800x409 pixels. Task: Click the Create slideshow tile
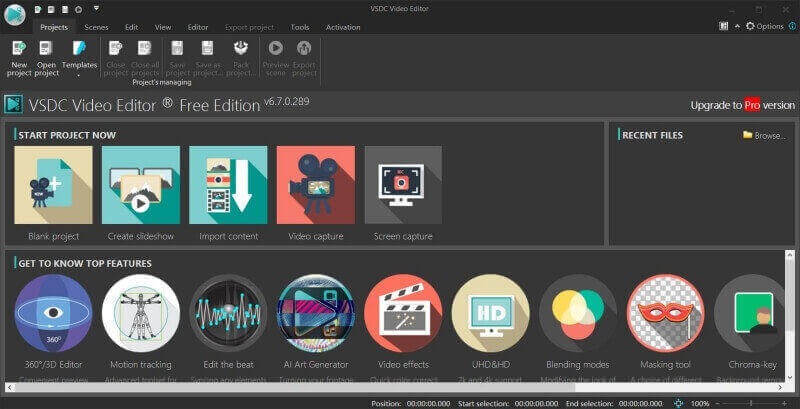pyautogui.click(x=141, y=185)
